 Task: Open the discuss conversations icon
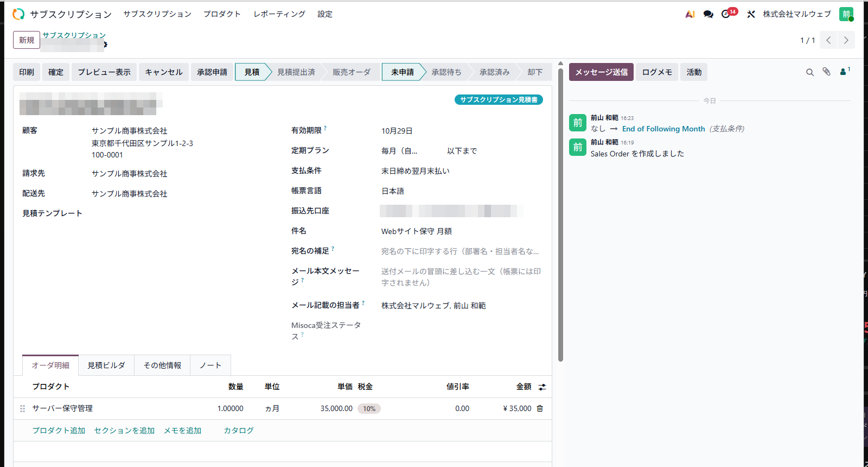tap(708, 14)
